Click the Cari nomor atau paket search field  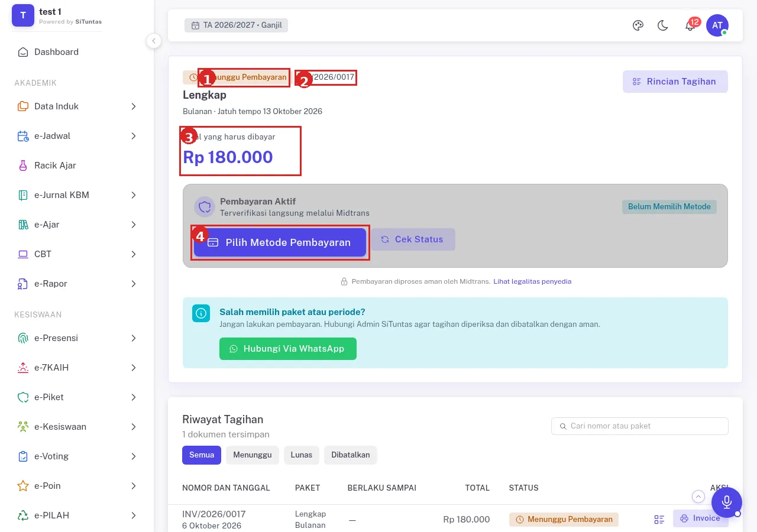(x=640, y=426)
